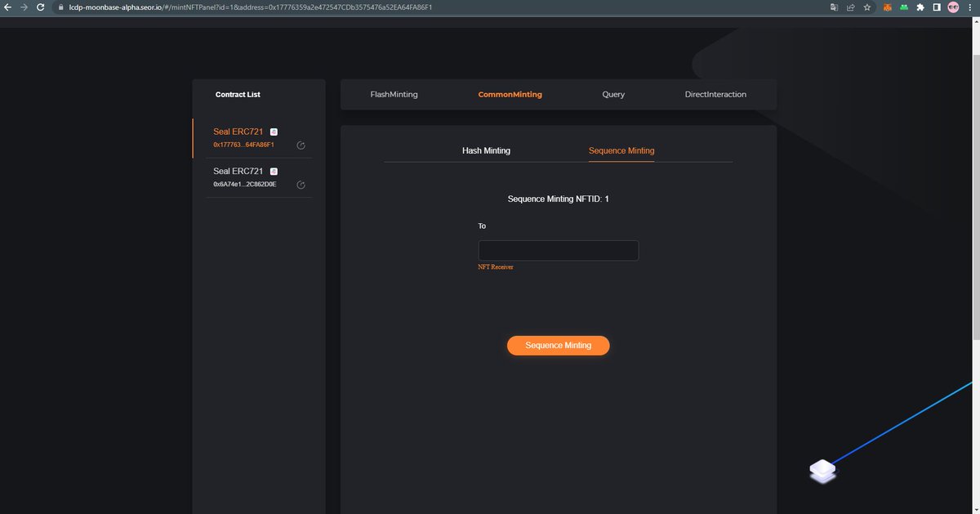980x514 pixels.
Task: Open the Chrome three-dot menu
Action: click(x=970, y=7)
